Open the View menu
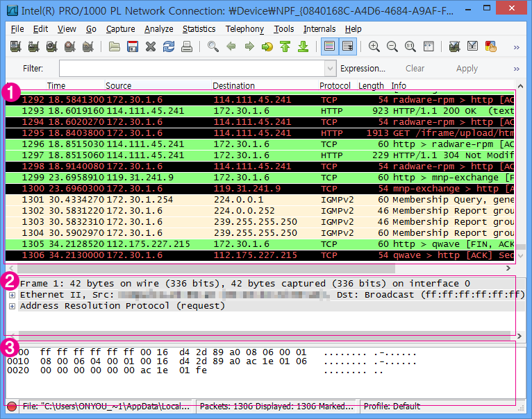Screen dimensions: 532x419 pos(67,29)
